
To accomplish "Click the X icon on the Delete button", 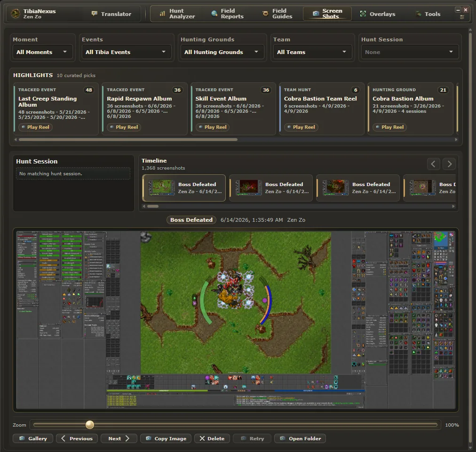I will coord(202,438).
